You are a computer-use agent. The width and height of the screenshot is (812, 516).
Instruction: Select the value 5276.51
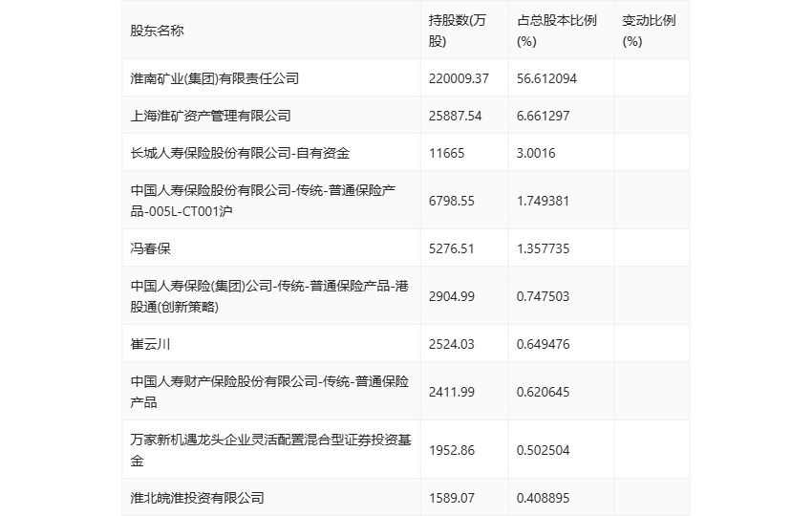click(452, 248)
